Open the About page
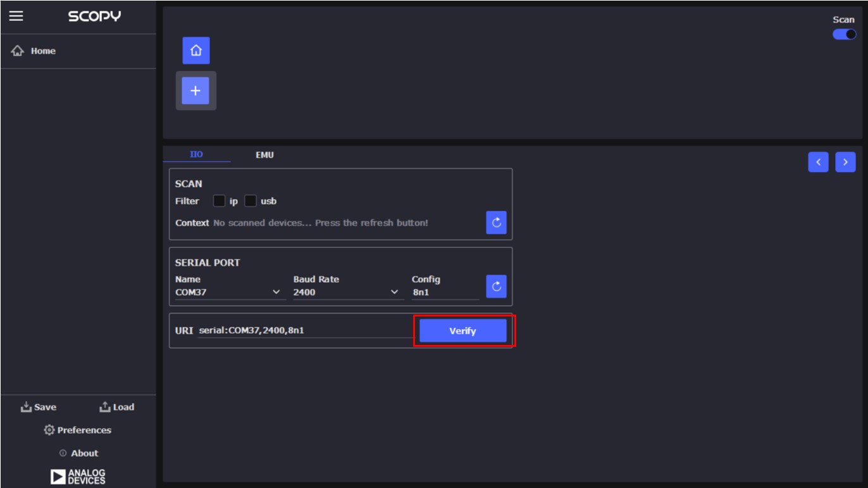This screenshot has width=868, height=488. [78, 453]
